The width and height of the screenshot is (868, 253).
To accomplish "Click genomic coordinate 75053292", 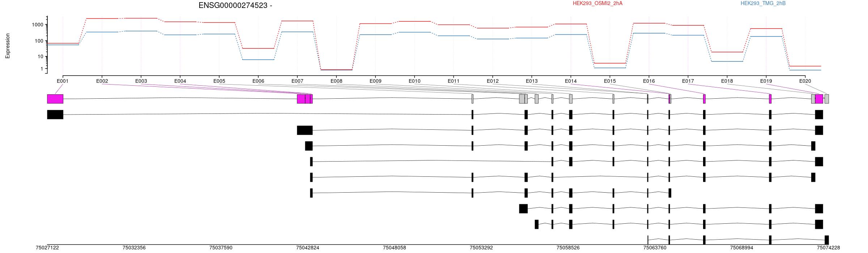I will (x=481, y=248).
